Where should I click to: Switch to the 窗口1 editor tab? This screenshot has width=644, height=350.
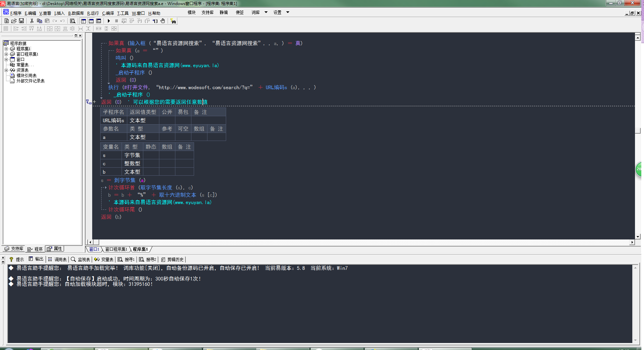94,249
